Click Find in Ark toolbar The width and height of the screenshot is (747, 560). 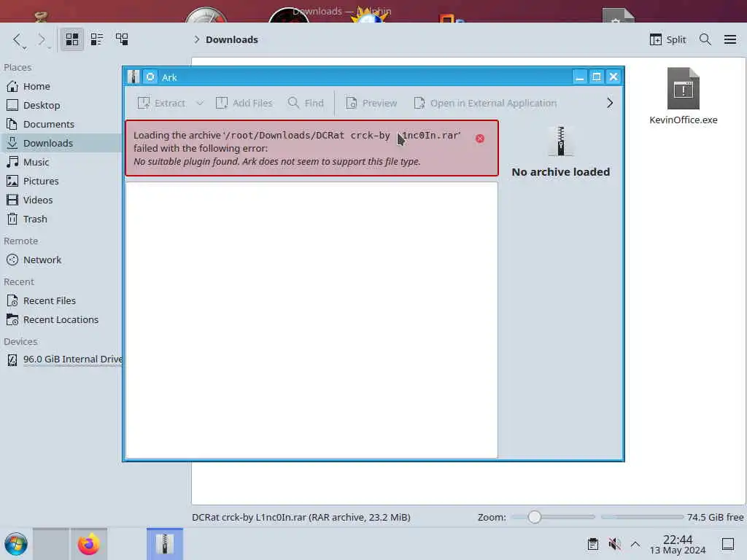pos(306,103)
